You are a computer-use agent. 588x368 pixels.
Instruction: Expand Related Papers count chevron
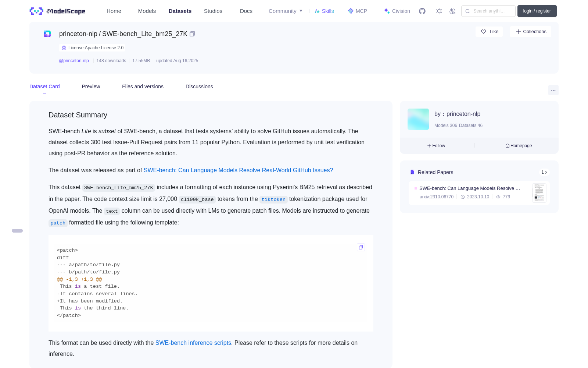coord(544,172)
